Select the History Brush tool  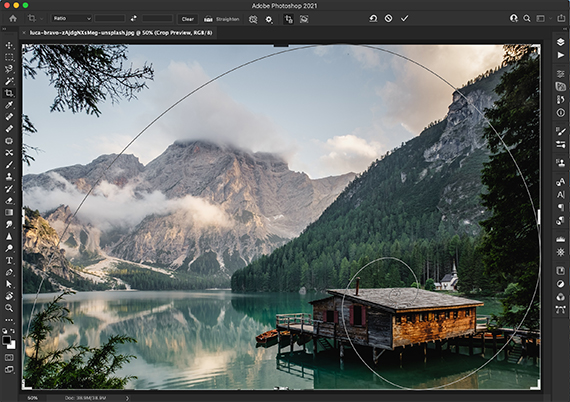pyautogui.click(x=9, y=189)
